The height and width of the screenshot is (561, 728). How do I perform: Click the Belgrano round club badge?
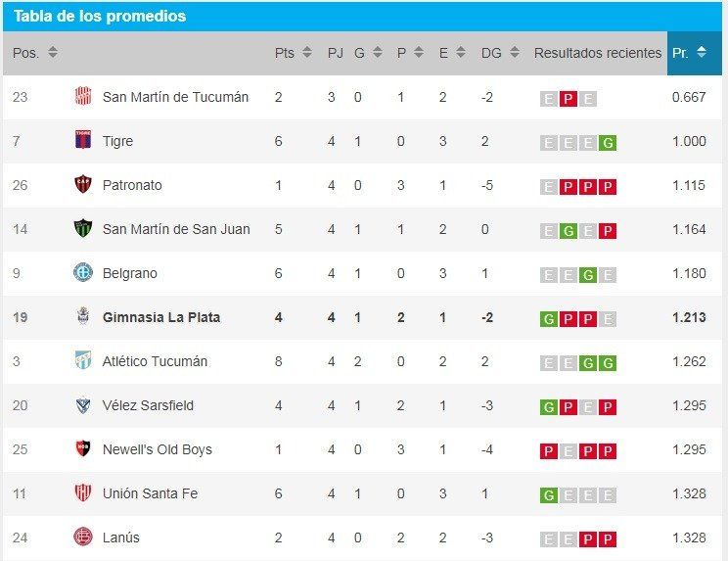(83, 272)
